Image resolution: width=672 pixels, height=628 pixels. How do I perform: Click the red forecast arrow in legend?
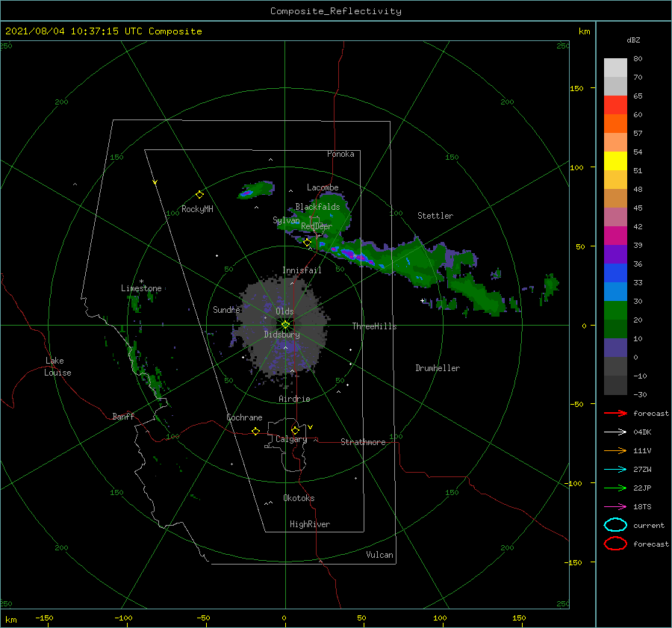point(615,413)
